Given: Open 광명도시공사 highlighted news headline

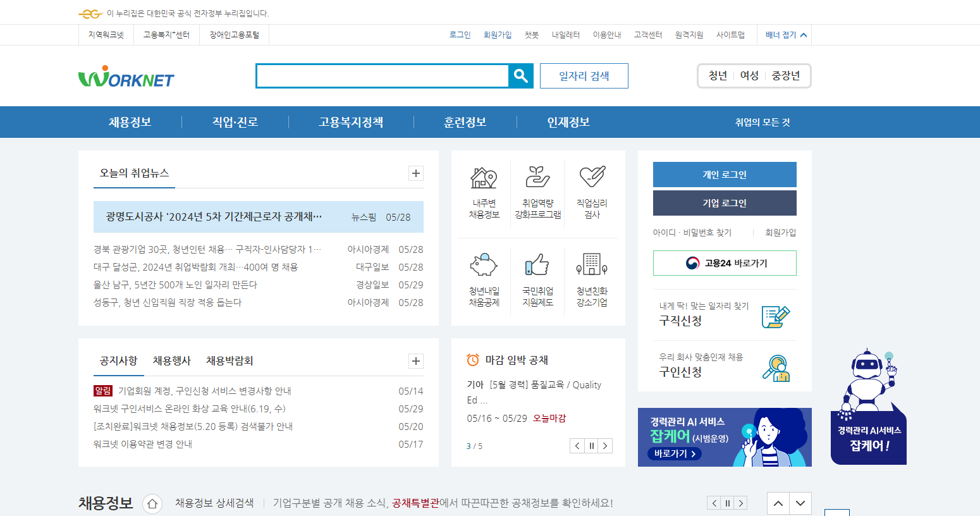Looking at the screenshot, I should tap(214, 217).
